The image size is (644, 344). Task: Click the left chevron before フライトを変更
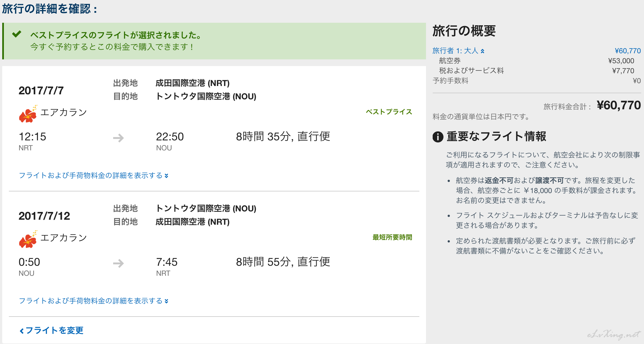coord(22,331)
